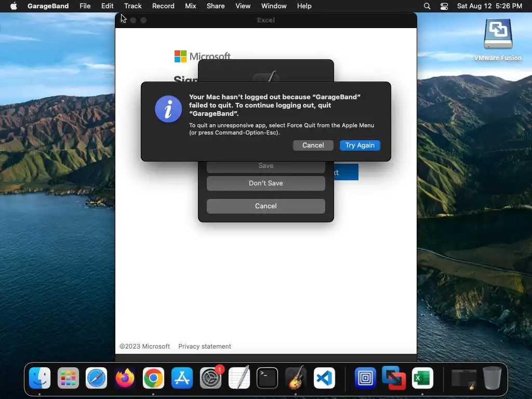Switch to Excel from the Dock

click(x=422, y=378)
